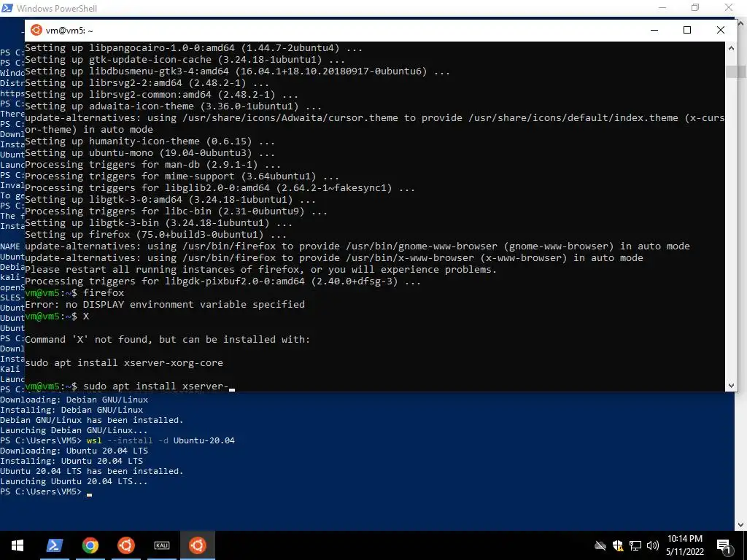This screenshot has height=560, width=747.
Task: Click 'Error: no DISPLAY environment variable specified' line
Action: click(165, 304)
